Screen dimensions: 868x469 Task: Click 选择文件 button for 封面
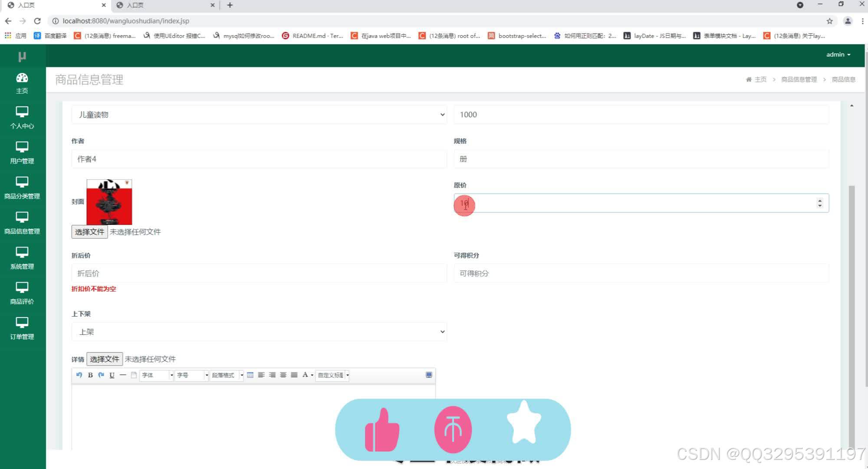click(89, 231)
